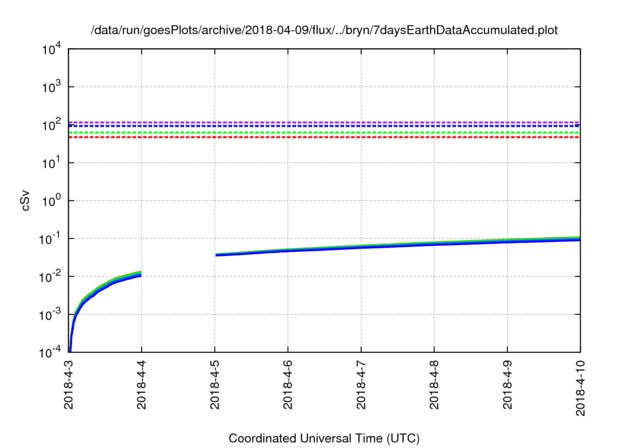Click the 2018-4-5 x-axis date label
The width and height of the screenshot is (640, 448).
tap(215, 384)
